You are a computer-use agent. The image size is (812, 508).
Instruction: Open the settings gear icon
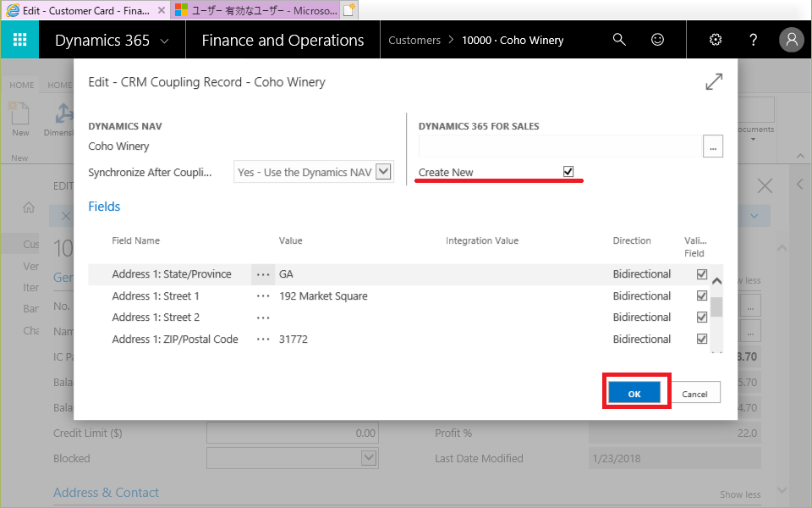(716, 40)
